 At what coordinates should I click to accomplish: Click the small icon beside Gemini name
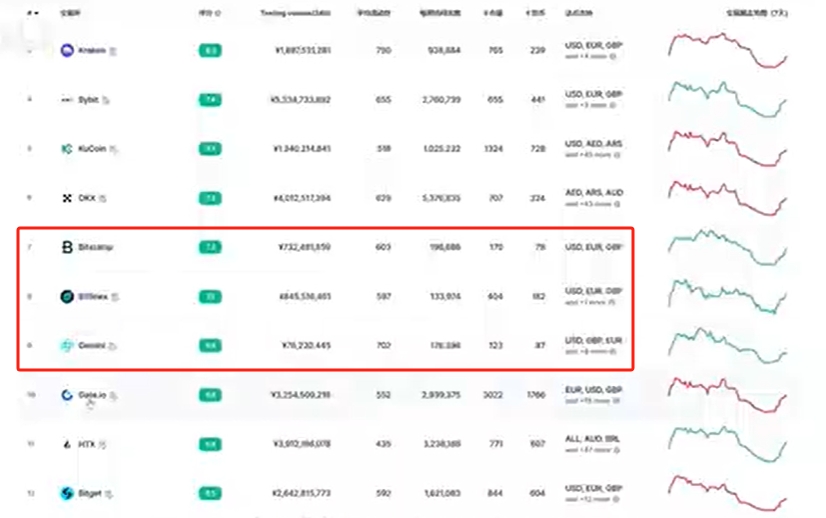pos(113,346)
